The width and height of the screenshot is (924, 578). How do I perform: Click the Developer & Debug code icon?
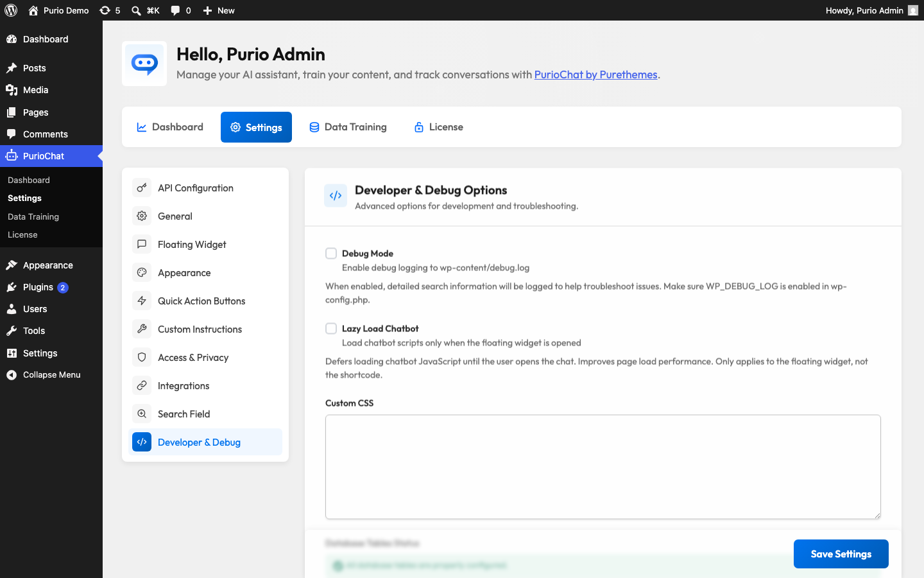142,442
